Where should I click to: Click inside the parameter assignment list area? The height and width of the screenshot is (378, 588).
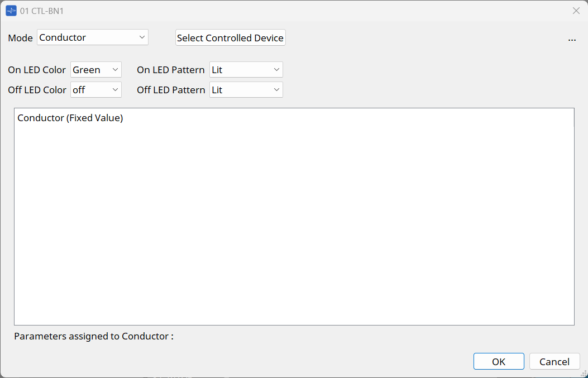(293, 223)
